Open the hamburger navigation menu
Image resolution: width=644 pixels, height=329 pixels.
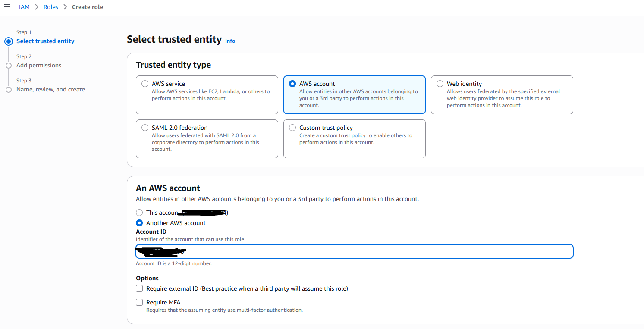7,7
